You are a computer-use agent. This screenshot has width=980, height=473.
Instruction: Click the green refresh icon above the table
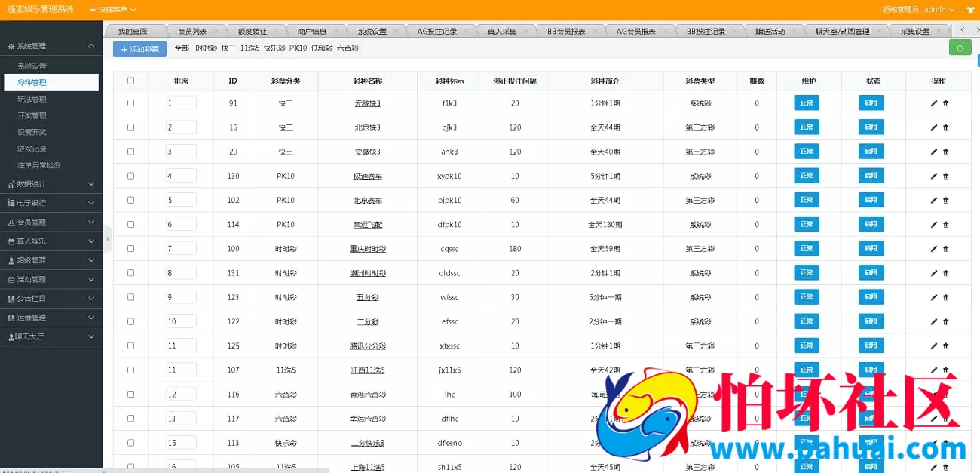[960, 48]
